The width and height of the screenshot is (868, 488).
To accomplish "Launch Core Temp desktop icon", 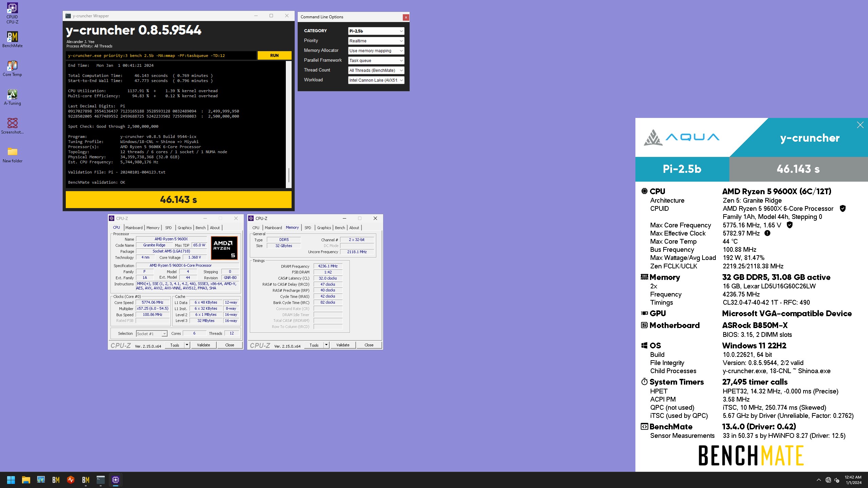I will coord(12,68).
